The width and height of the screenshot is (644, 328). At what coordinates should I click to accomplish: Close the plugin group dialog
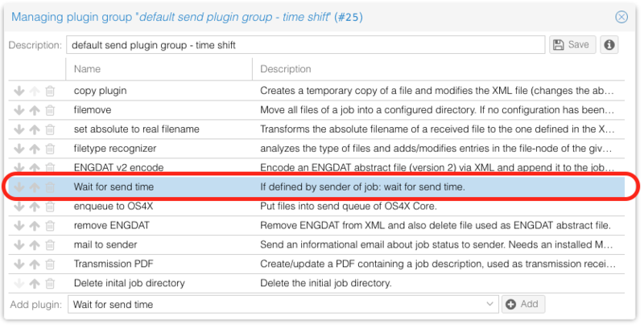621,17
